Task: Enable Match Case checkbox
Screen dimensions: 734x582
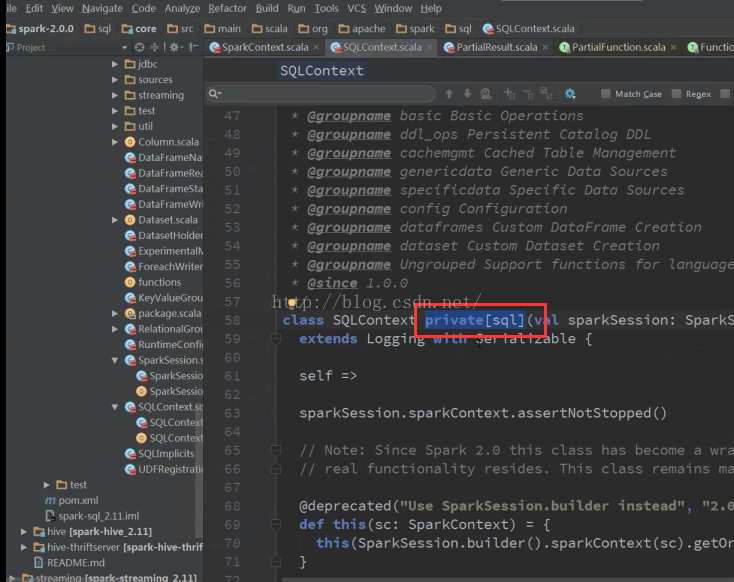Action: pos(605,94)
